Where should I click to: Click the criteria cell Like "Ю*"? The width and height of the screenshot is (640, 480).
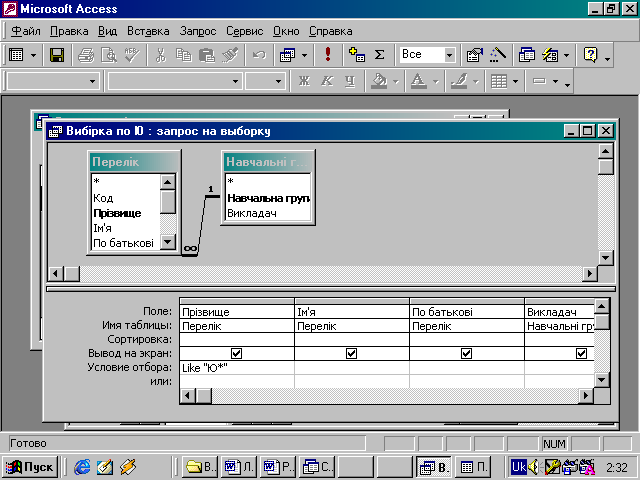pyautogui.click(x=237, y=368)
